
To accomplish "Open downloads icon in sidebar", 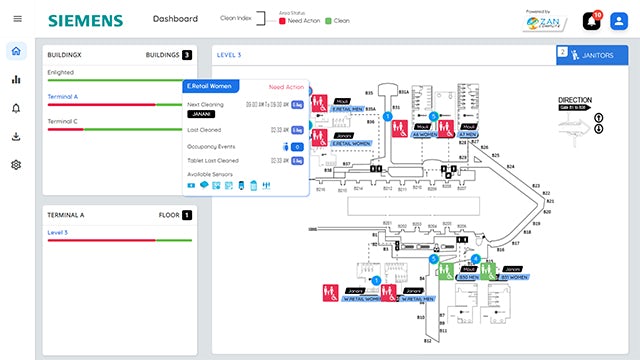I will click(16, 136).
